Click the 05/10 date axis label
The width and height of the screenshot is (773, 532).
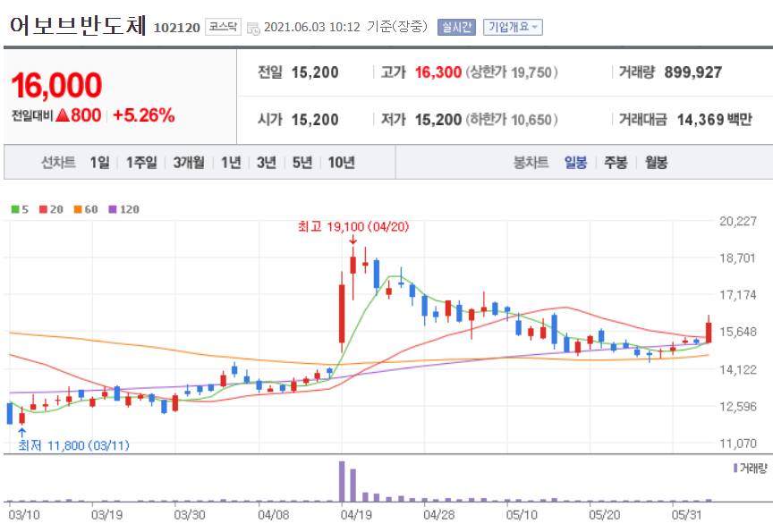[522, 515]
